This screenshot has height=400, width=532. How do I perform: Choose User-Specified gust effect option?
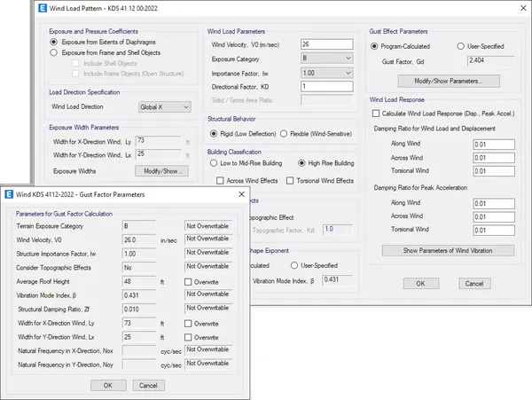tap(460, 46)
